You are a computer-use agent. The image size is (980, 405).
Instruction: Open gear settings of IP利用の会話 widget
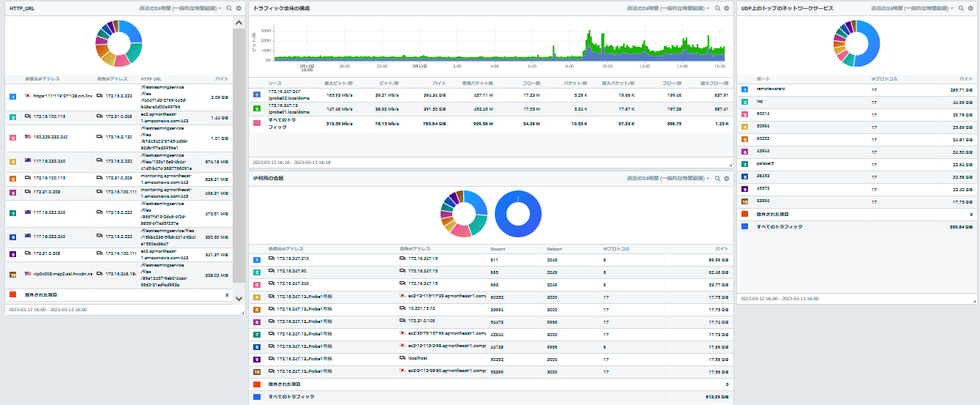click(x=726, y=178)
